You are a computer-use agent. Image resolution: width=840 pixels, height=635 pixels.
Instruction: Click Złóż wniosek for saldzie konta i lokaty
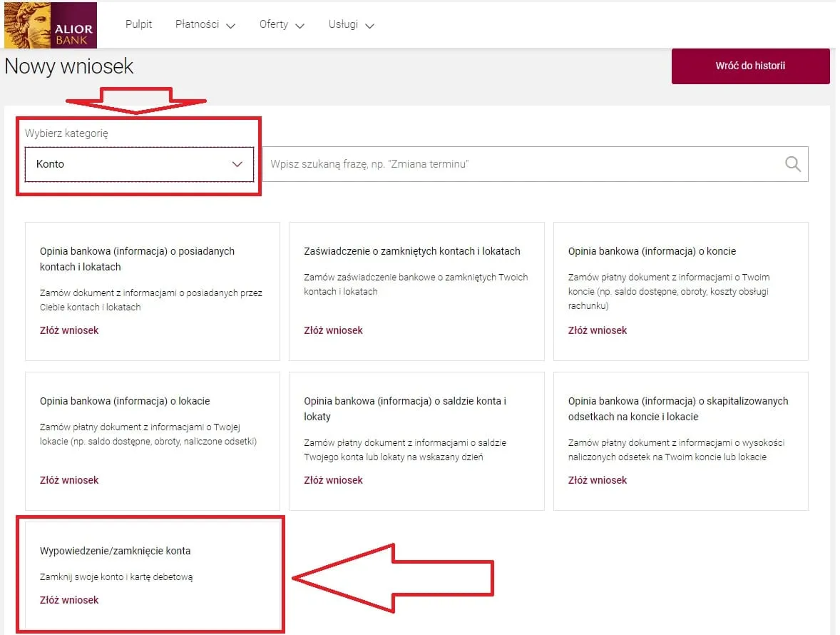point(333,480)
